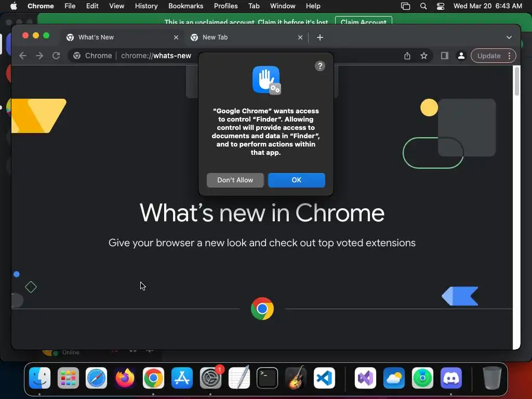Viewport: 532px width, 399px height.
Task: Open the Apple menu
Action: [14, 6]
